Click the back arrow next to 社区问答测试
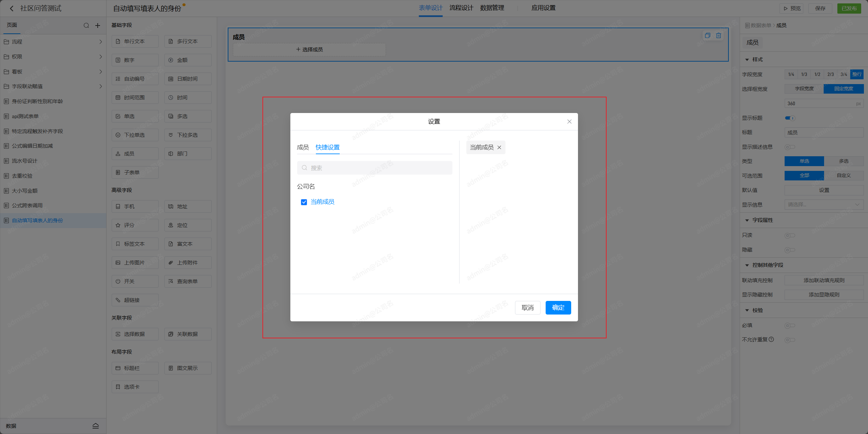The image size is (868, 434). coord(12,9)
